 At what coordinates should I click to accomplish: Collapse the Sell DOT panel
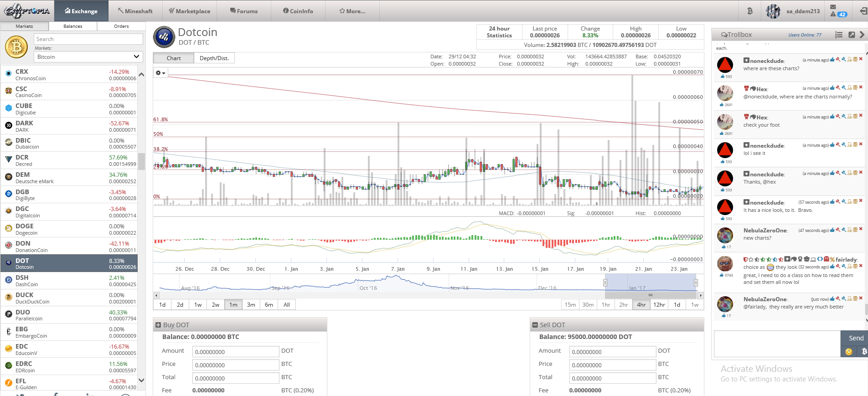(535, 325)
